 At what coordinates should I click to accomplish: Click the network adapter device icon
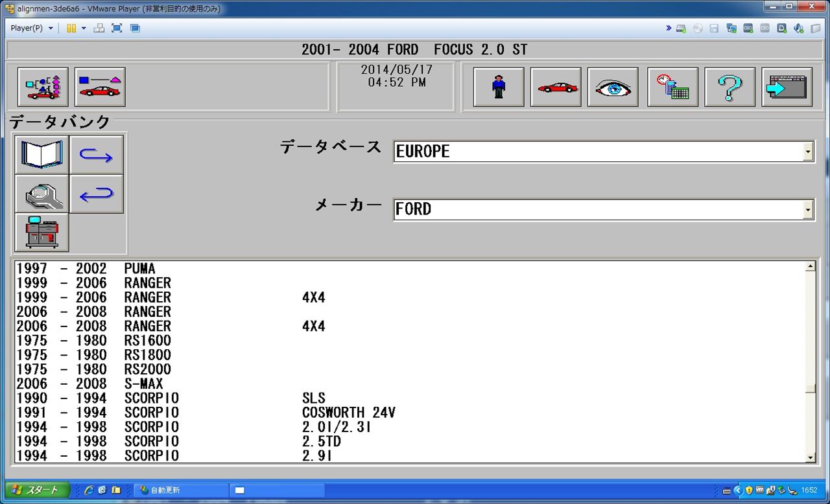pos(731,29)
